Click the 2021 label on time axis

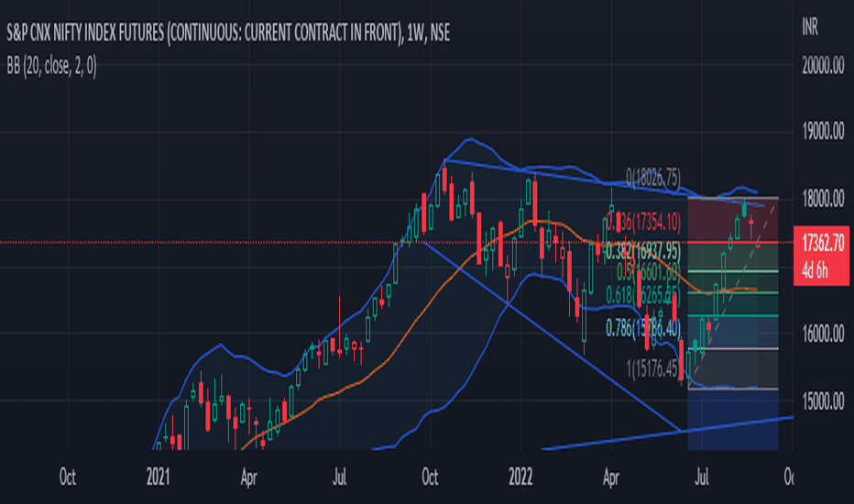click(158, 477)
